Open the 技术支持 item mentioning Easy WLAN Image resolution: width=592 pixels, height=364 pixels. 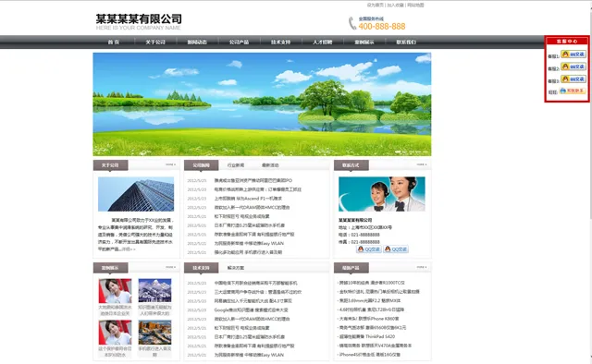click(249, 355)
